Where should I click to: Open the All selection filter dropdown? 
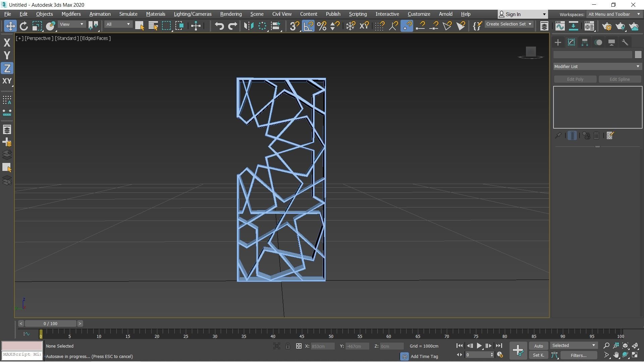[x=118, y=24]
